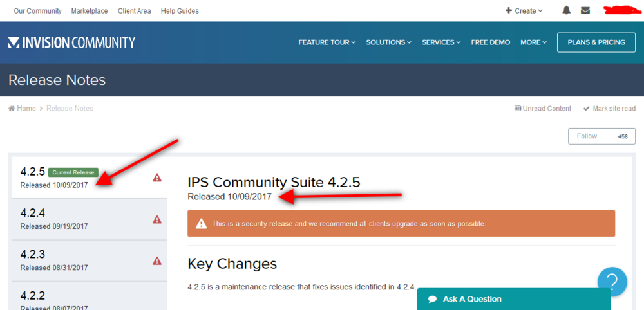Expand the Services menu
The image size is (644, 310).
(441, 42)
